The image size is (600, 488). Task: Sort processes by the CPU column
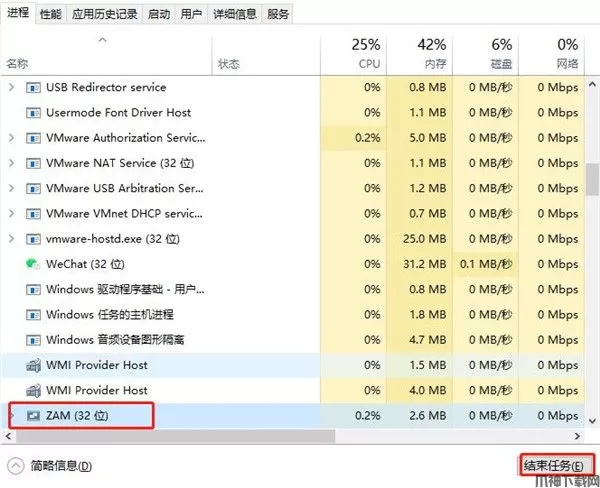click(x=353, y=56)
